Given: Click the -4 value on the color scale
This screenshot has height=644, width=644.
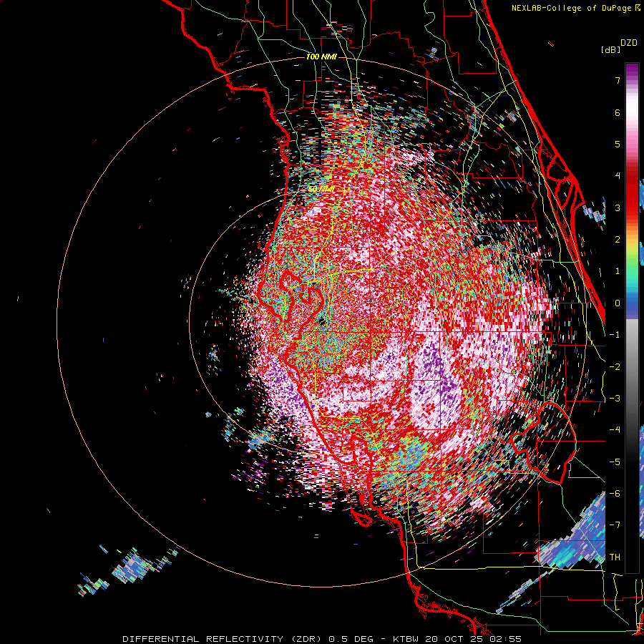Looking at the screenshot, I should tap(615, 430).
